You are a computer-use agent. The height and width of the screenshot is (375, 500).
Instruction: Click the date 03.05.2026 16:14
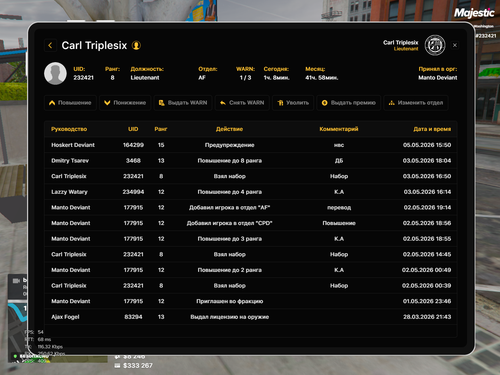pyautogui.click(x=427, y=192)
